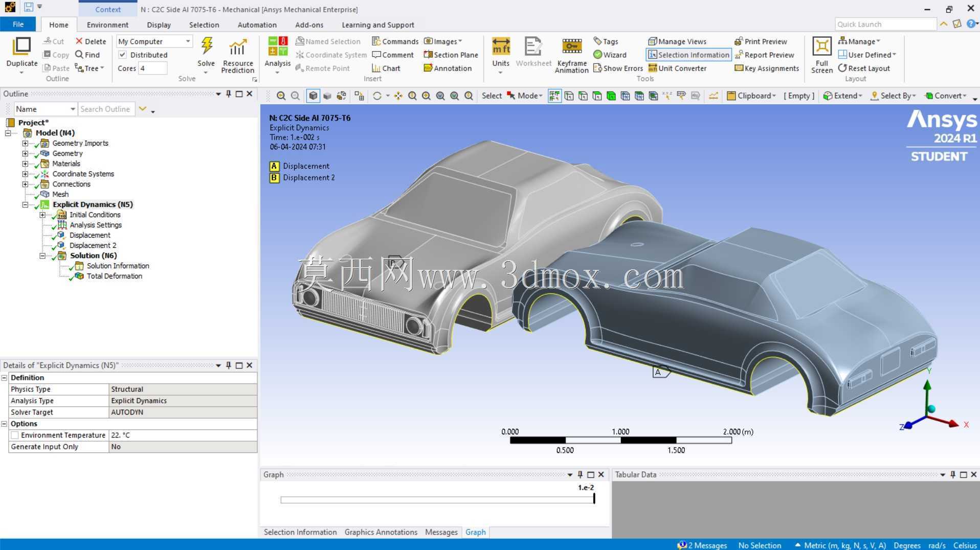Insert a Comment
The height and width of the screenshot is (550, 980).
coord(393,55)
